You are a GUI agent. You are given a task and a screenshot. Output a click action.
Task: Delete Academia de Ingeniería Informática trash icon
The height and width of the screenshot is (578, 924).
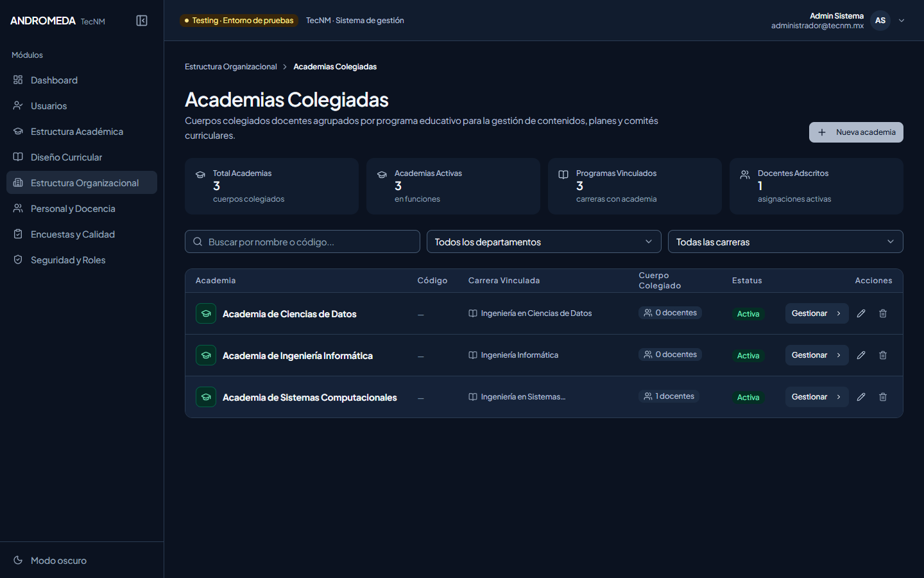pos(883,355)
